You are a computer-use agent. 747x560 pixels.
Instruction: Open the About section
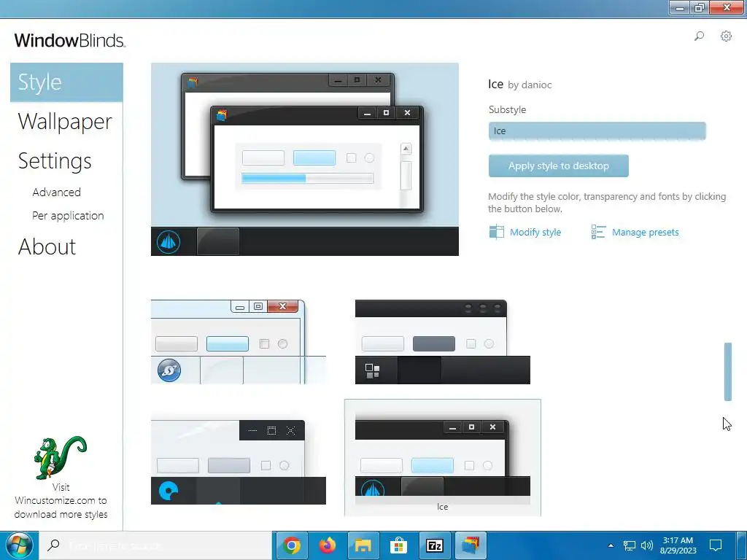click(x=47, y=246)
